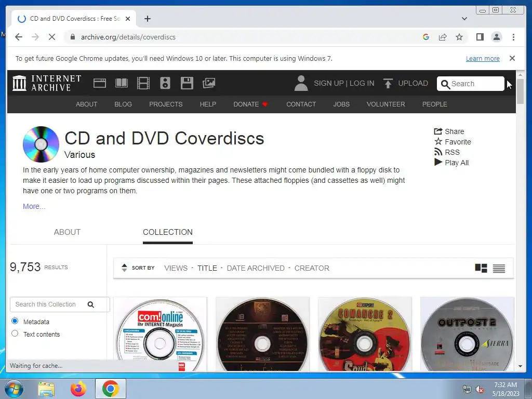Sort results by DATE ARCHIVED
Screen dimensions: 532x399
tap(256, 268)
